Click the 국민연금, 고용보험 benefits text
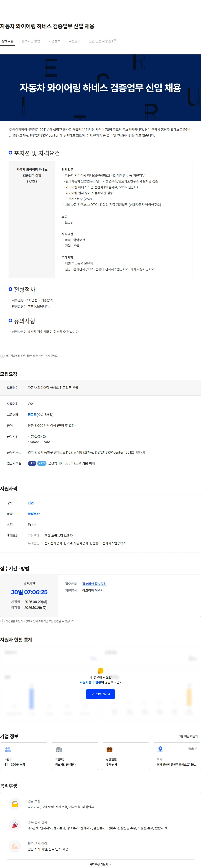 click(61, 807)
